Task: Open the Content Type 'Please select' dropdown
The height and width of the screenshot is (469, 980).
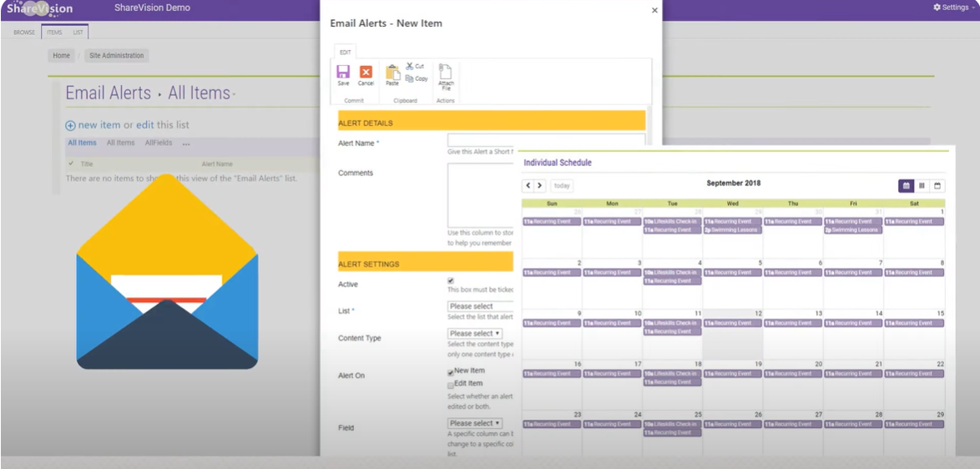Action: (474, 334)
